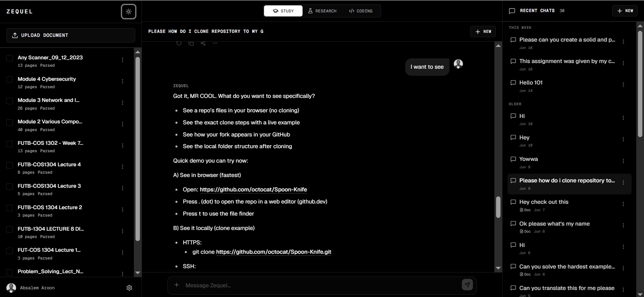Click the documents list scrollbar thumb
Screen dimensions: 644x297
pos(138,149)
